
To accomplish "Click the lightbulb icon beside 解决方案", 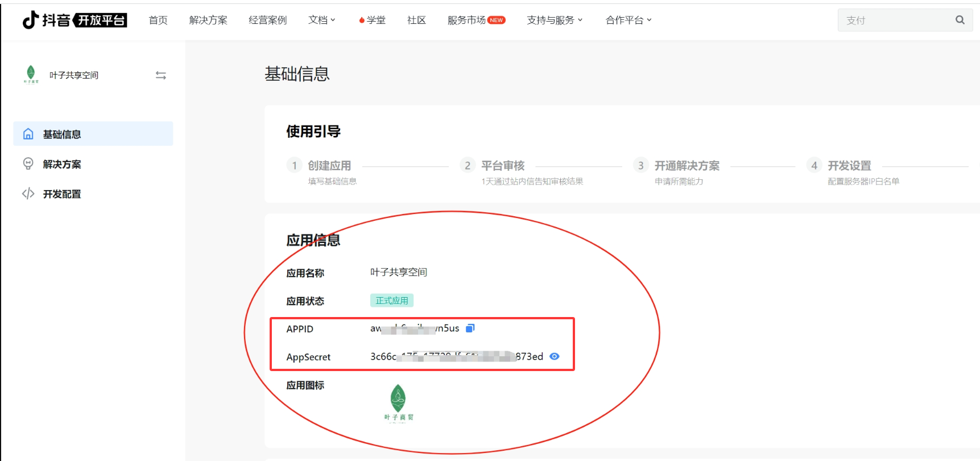I will [x=28, y=163].
